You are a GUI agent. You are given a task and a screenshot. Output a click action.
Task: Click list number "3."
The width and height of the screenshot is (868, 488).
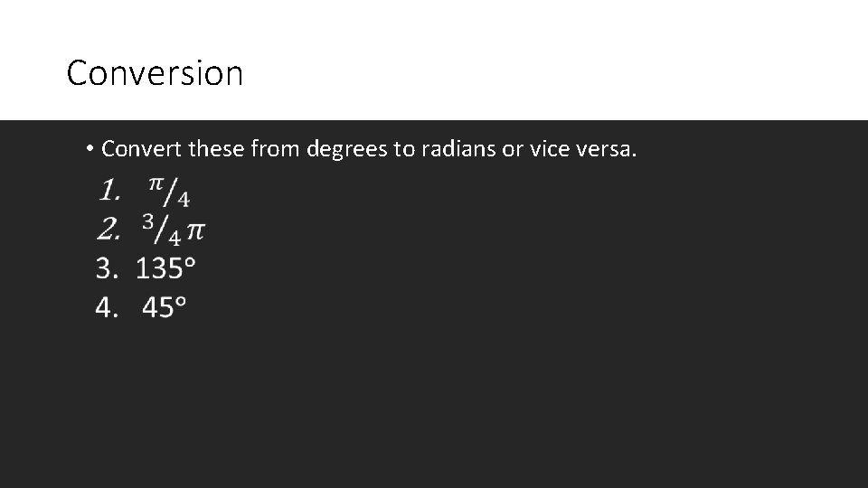click(x=107, y=268)
